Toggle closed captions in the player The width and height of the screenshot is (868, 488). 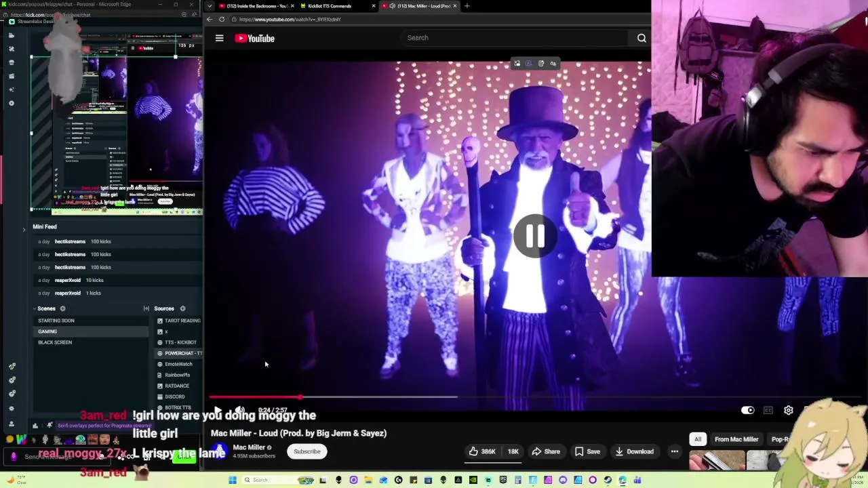point(768,410)
